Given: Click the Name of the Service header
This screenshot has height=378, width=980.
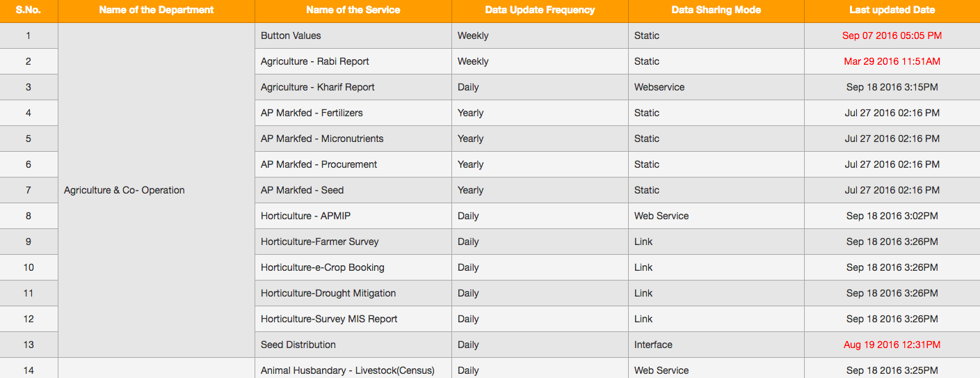Looking at the screenshot, I should coord(353,10).
